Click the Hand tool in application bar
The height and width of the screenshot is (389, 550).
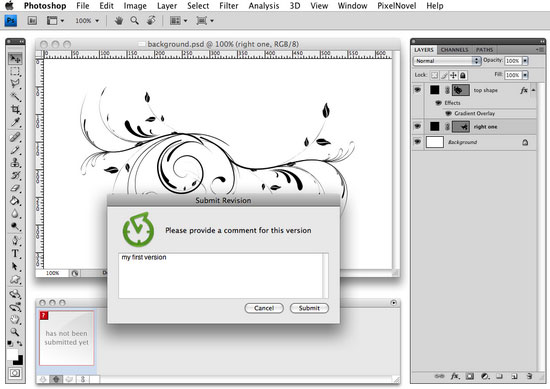coord(119,21)
